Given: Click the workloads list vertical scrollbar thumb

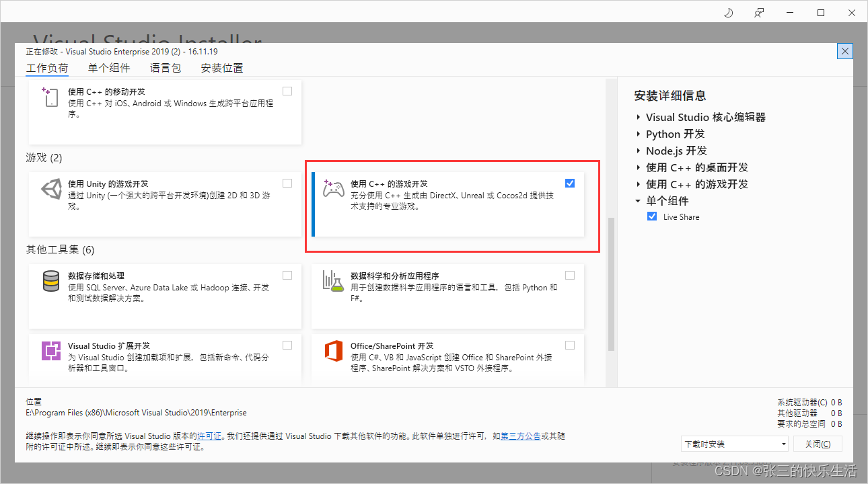Looking at the screenshot, I should pyautogui.click(x=611, y=284).
